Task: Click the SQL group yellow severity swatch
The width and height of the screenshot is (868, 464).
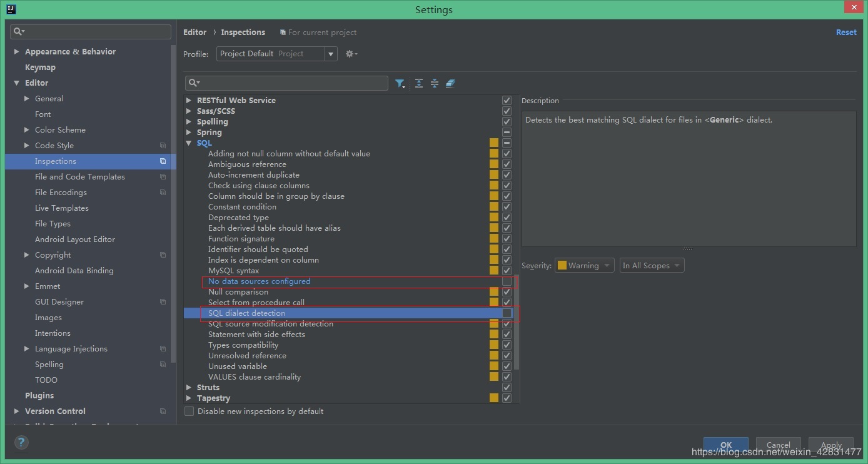Action: 494,143
